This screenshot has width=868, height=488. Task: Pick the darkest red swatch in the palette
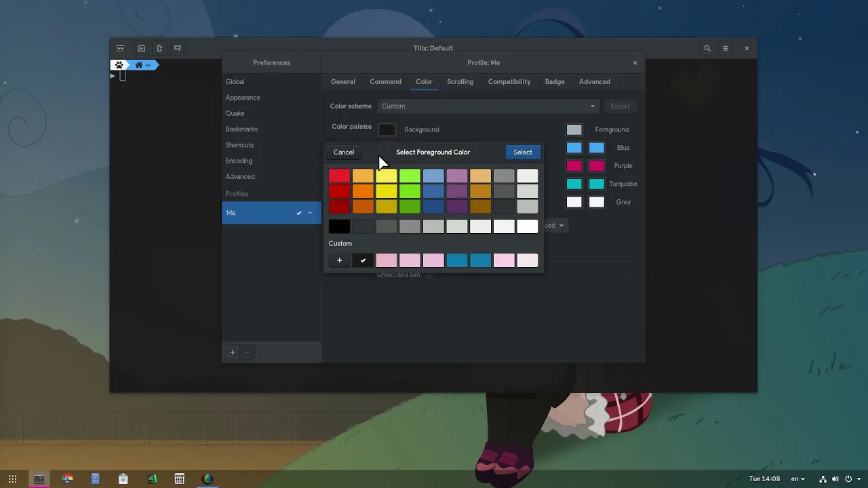pos(339,207)
